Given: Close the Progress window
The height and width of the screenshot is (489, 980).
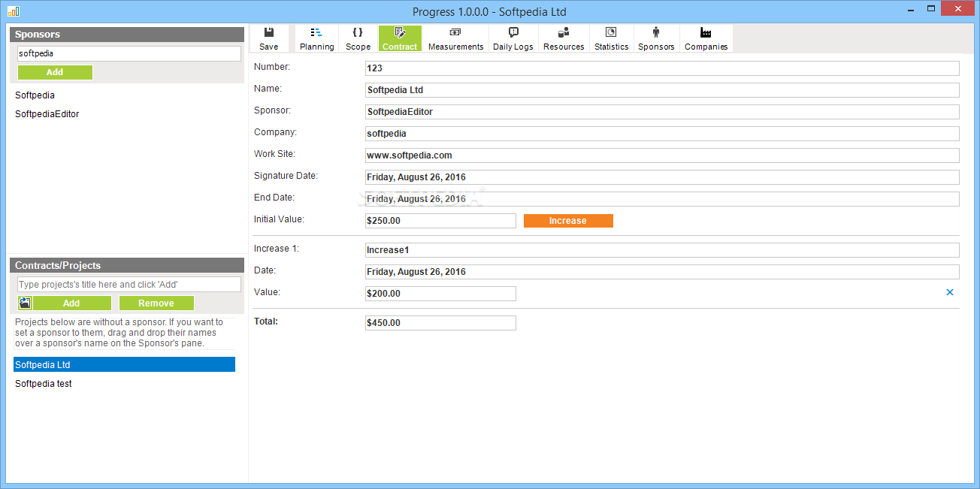Looking at the screenshot, I should [x=959, y=8].
